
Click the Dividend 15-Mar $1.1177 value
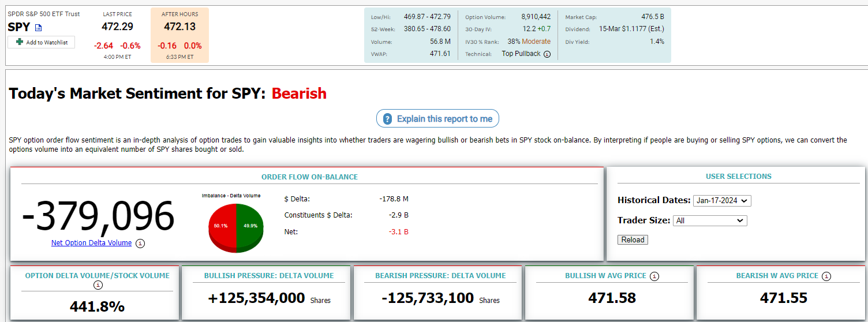click(x=631, y=29)
